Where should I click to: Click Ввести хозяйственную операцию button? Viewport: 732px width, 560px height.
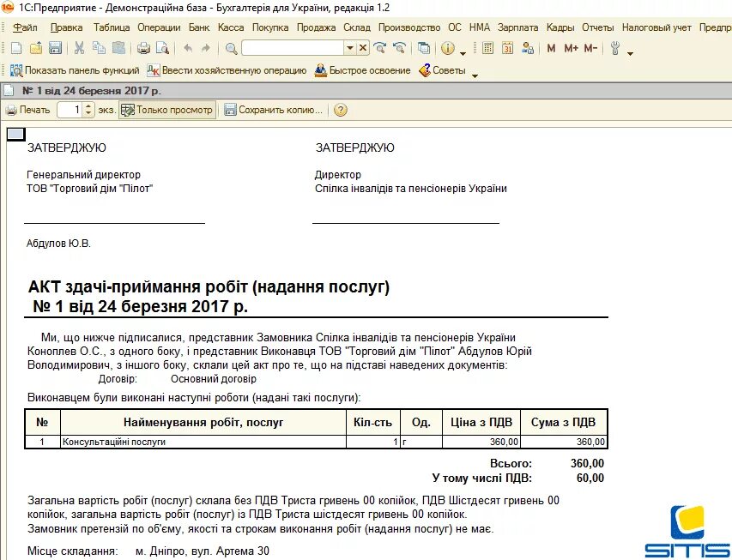pyautogui.click(x=227, y=70)
